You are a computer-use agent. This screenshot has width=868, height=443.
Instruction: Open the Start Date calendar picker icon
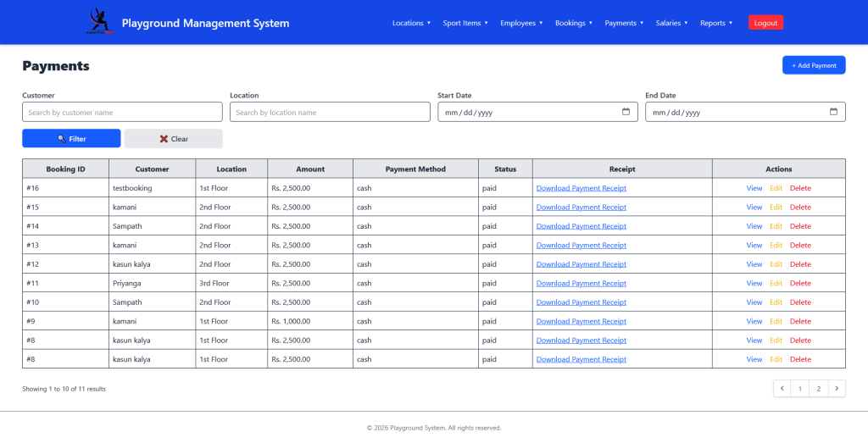(x=626, y=112)
